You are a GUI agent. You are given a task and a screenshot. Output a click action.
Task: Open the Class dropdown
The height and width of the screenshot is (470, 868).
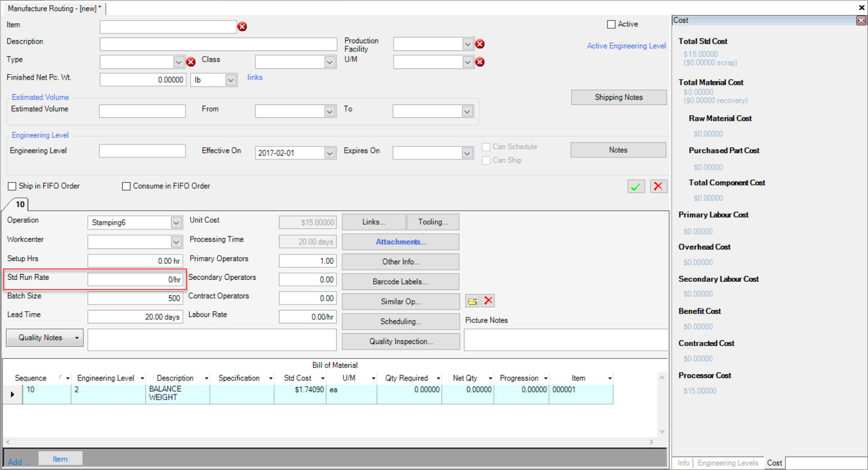click(330, 62)
